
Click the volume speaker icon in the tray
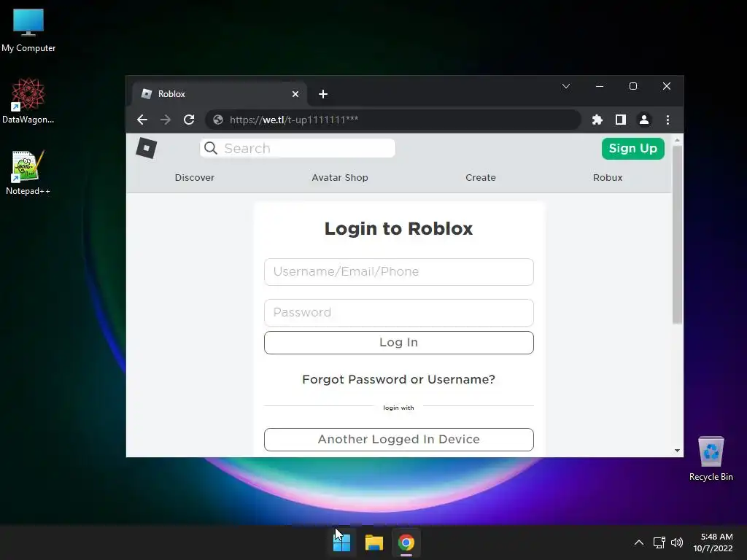click(x=676, y=542)
